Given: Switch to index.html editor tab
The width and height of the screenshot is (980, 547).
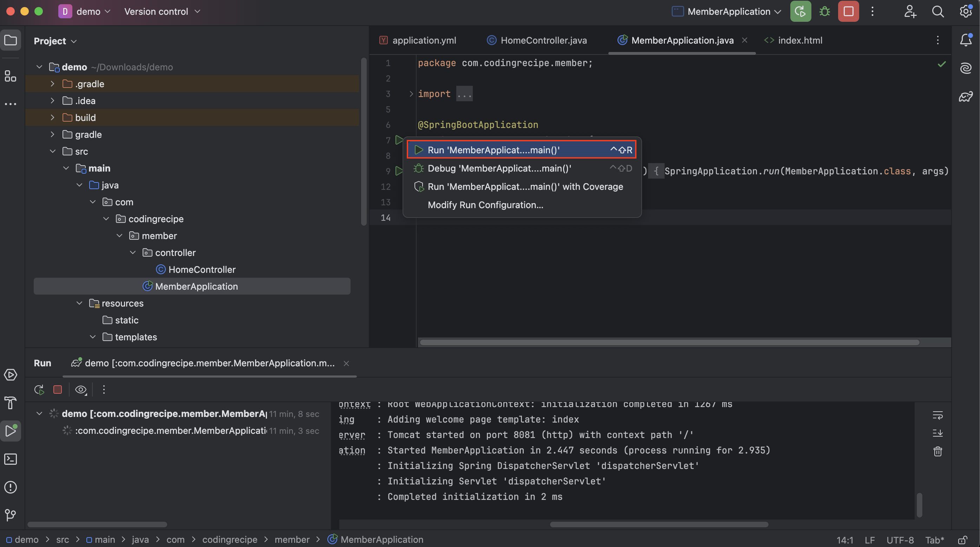Looking at the screenshot, I should click(793, 40).
